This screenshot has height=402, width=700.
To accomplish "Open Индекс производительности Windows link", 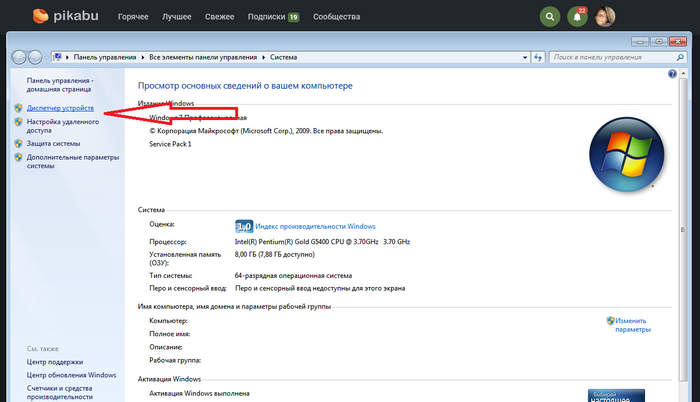I will point(317,226).
